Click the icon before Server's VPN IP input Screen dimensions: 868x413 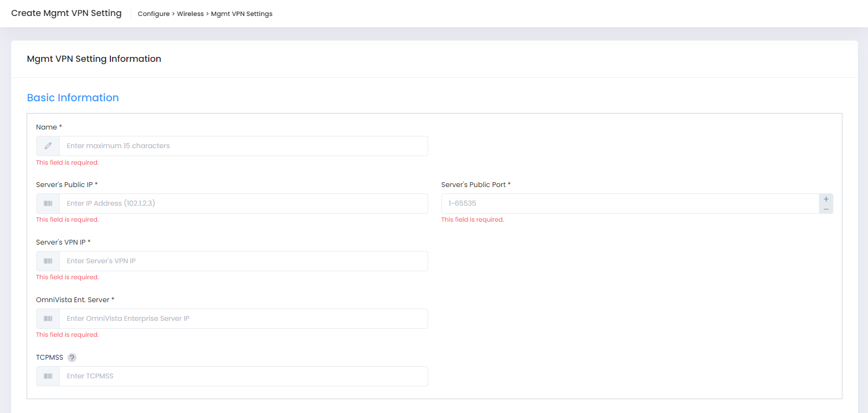[x=48, y=261]
